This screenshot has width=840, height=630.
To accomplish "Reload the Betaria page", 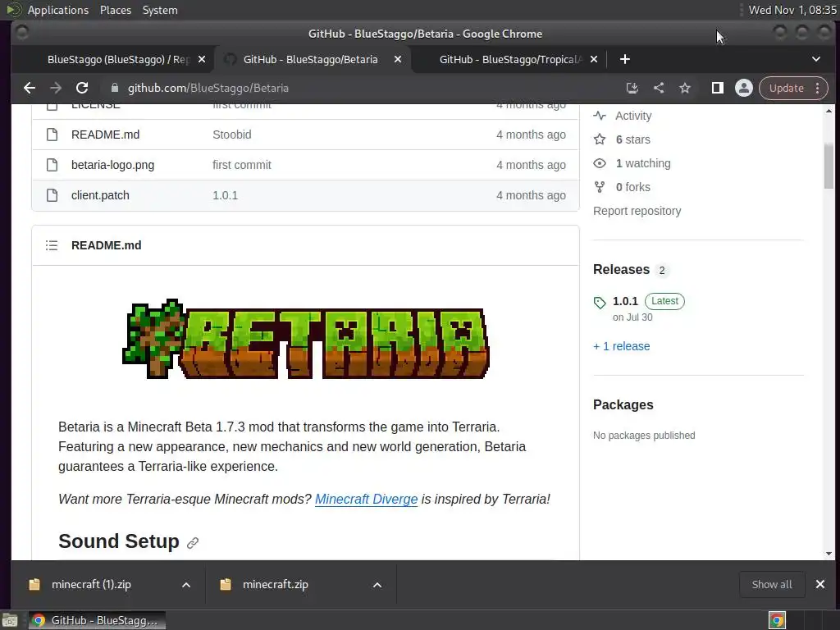I will [82, 88].
